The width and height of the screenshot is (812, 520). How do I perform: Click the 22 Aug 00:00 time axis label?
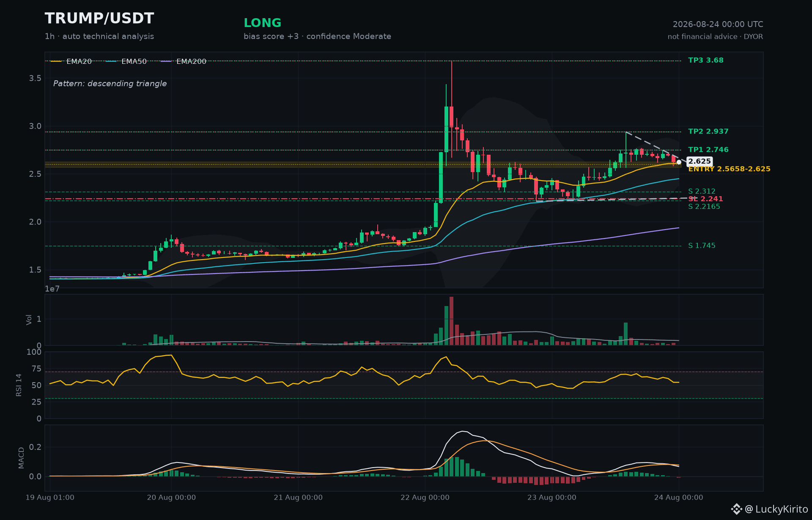click(x=425, y=498)
